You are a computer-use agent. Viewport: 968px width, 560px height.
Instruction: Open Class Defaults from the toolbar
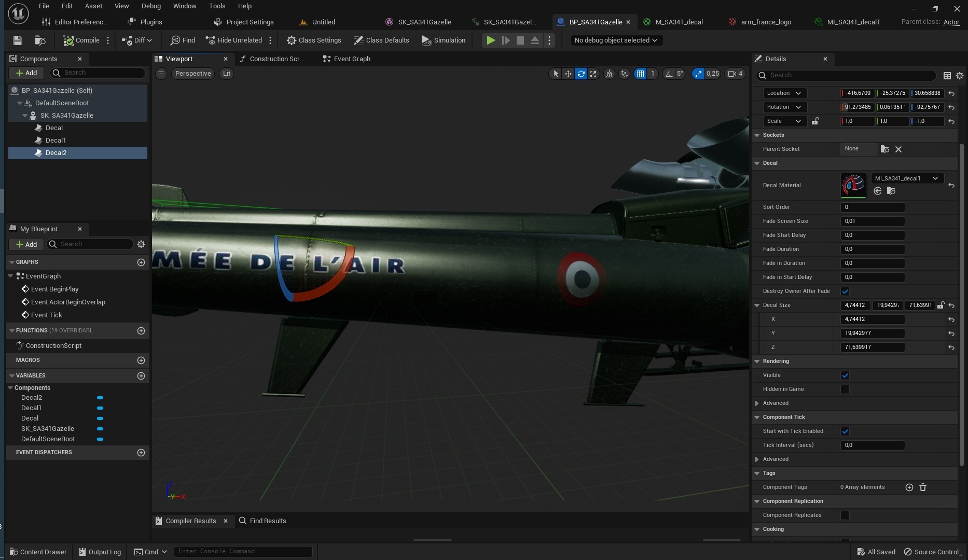(381, 40)
